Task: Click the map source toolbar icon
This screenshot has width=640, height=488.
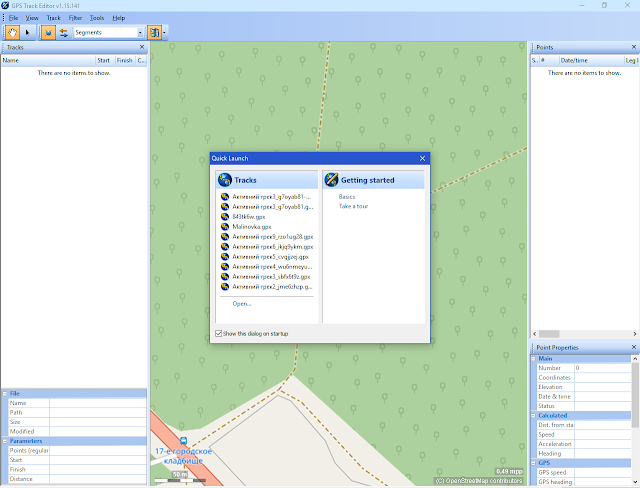Action: 155,33
